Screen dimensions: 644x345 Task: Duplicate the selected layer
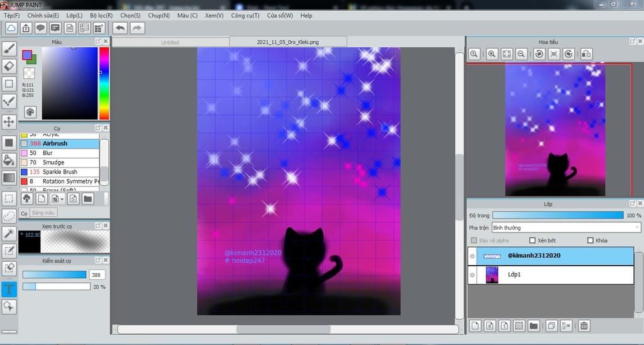[552, 326]
